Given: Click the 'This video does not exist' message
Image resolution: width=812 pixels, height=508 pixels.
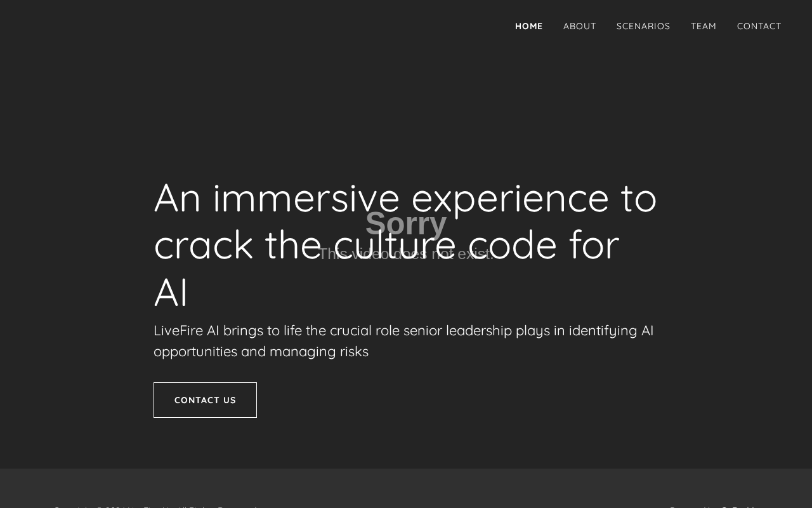Looking at the screenshot, I should 406,253.
